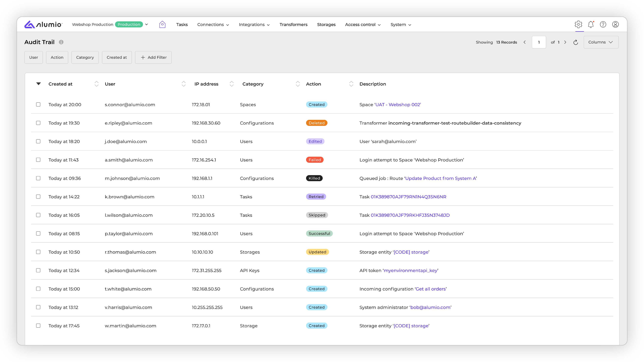Open the 'UAT - Webshop 002' link

(398, 105)
